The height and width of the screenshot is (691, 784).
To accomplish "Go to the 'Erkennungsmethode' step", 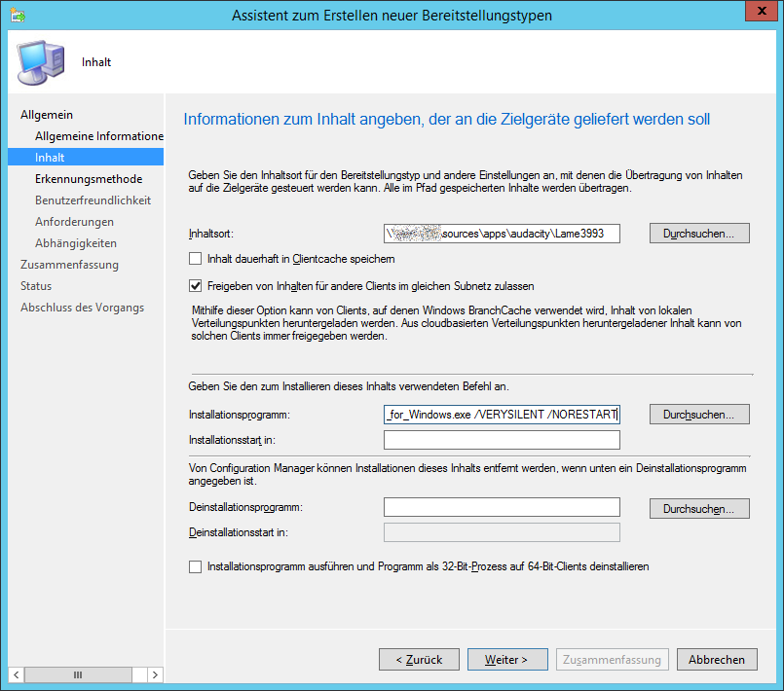I will 89,179.
